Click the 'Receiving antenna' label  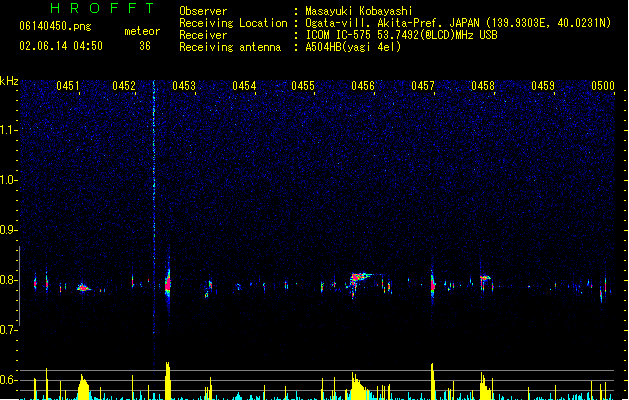[230, 47]
